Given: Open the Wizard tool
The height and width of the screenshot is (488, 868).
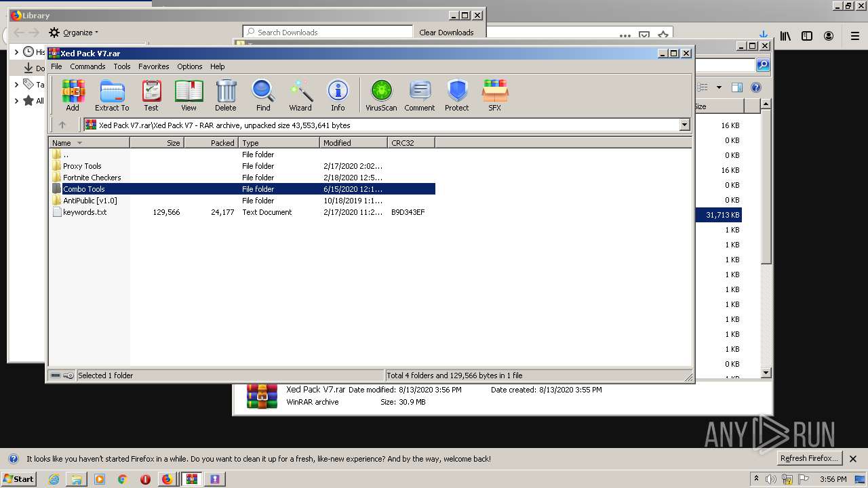Looking at the screenshot, I should (x=300, y=95).
